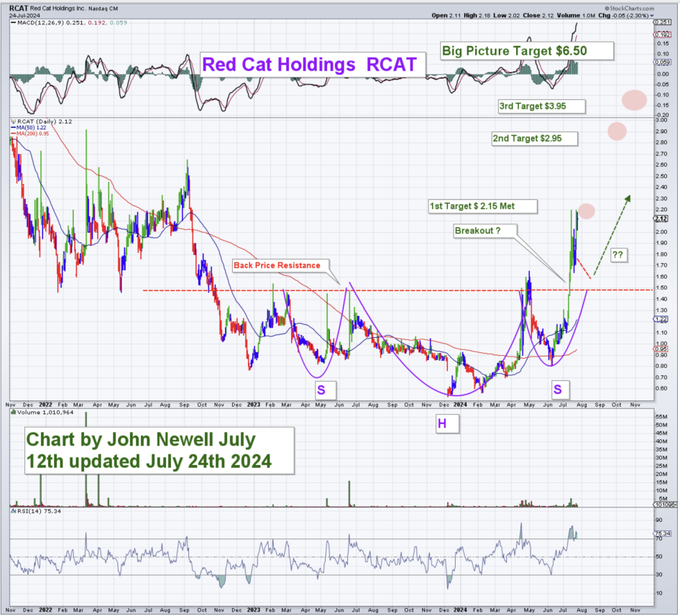680x616 pixels.
Task: Click the Big Picture Target $6.50 label
Action: pyautogui.click(x=527, y=51)
